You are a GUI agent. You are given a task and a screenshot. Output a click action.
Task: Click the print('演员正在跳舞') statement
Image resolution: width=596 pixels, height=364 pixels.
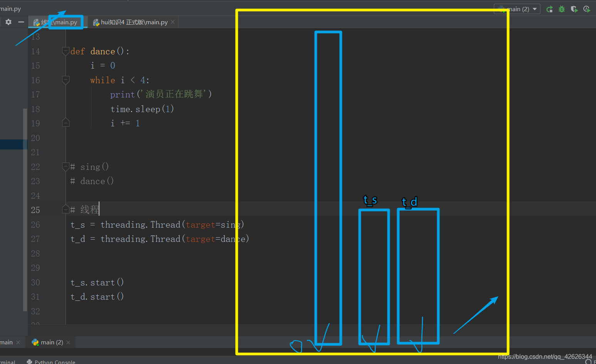(x=161, y=94)
